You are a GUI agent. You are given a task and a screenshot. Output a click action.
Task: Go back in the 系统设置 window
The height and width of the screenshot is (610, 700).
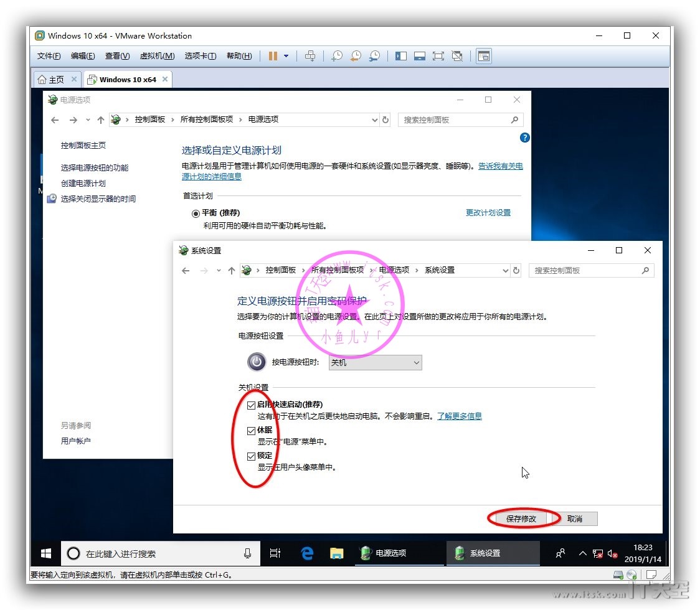click(186, 270)
